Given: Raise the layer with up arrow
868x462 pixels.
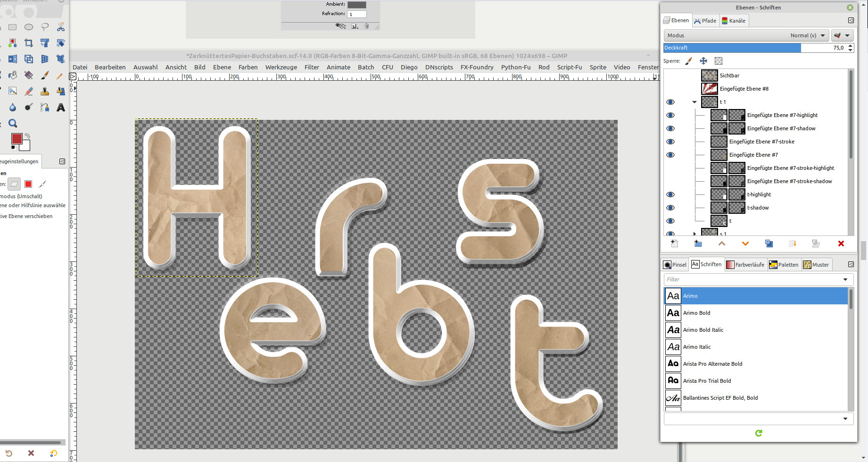Looking at the screenshot, I should 722,244.
